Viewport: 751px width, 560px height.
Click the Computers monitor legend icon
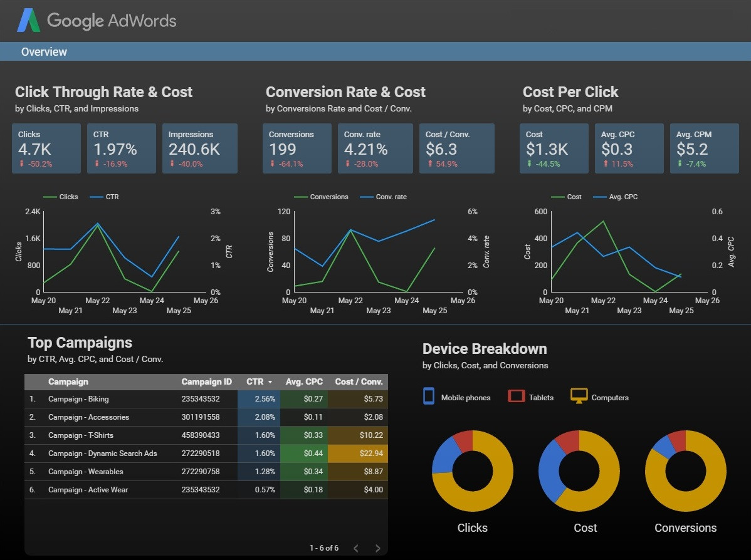click(x=579, y=397)
